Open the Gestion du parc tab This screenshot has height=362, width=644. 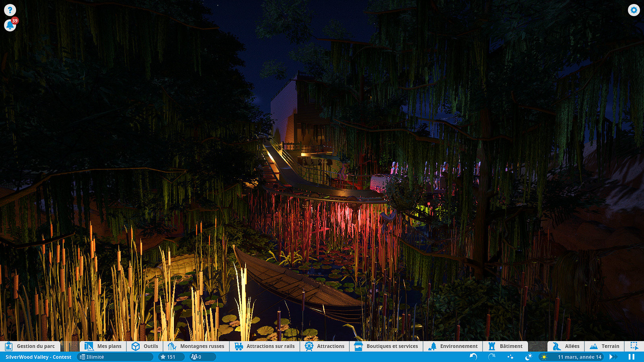[30, 346]
